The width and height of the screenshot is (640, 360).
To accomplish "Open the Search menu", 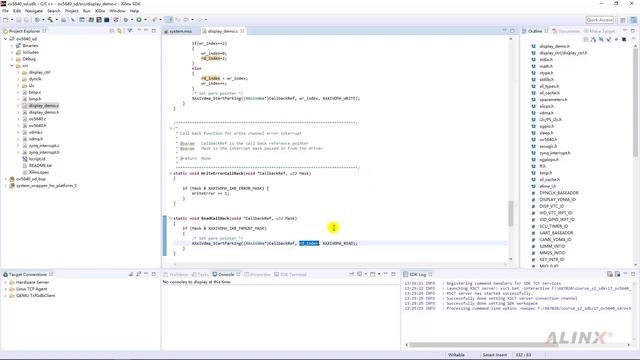I will click(x=53, y=11).
